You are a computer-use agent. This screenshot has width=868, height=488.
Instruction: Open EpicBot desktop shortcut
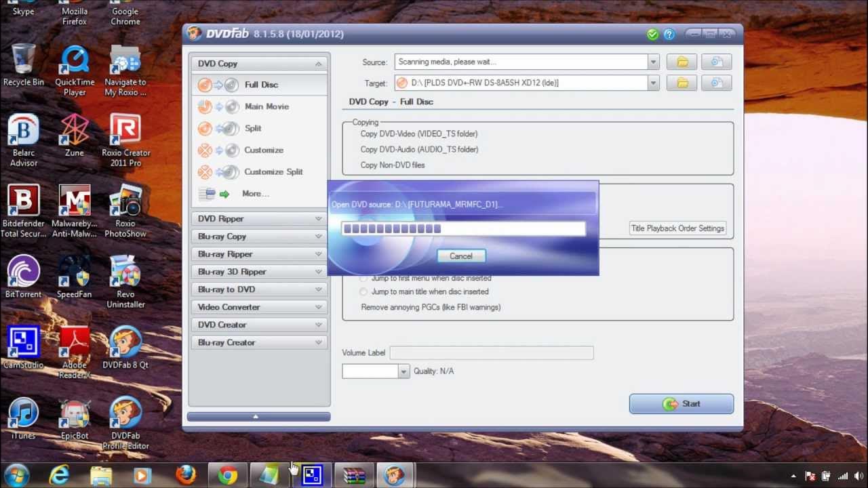tap(75, 419)
